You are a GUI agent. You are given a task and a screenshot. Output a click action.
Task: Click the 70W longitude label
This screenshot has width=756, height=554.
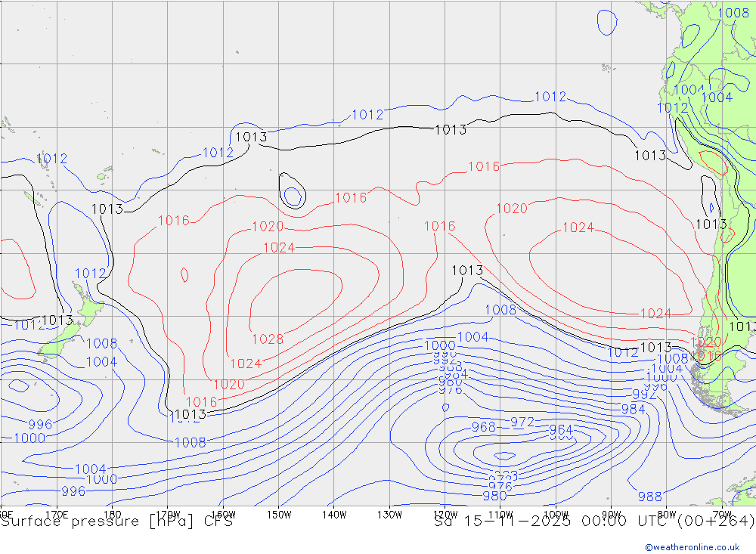722,515
